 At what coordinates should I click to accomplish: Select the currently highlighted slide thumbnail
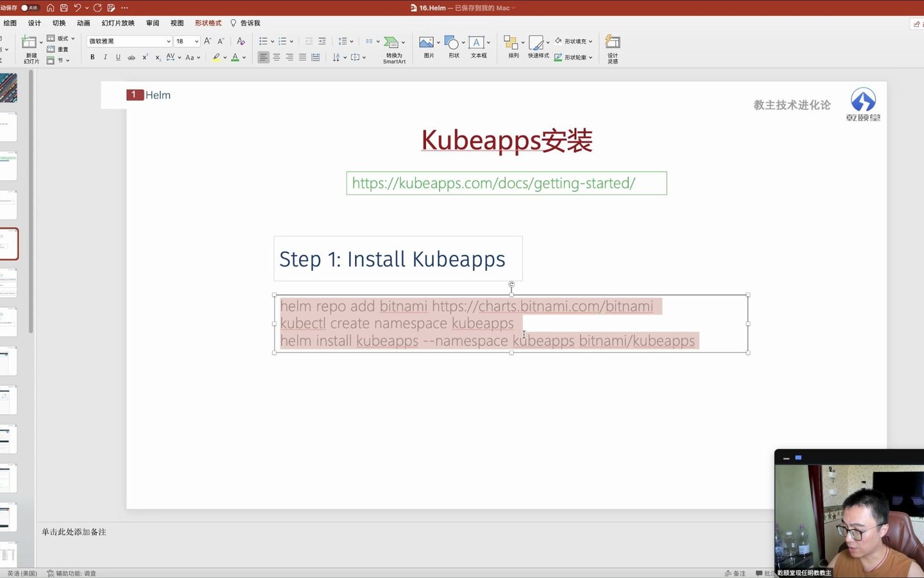point(8,244)
